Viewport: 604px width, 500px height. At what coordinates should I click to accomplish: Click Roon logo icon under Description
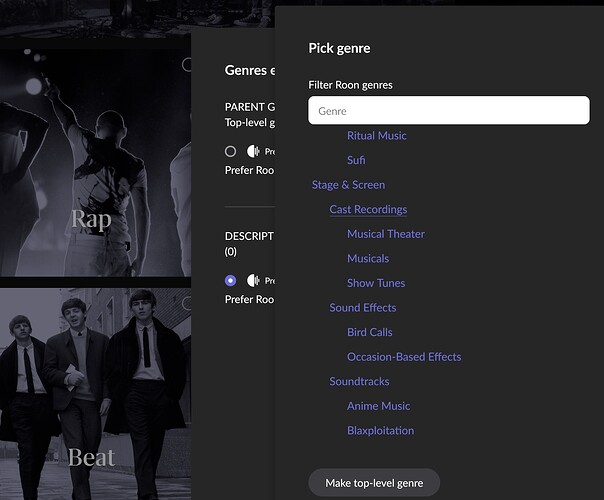(x=253, y=280)
